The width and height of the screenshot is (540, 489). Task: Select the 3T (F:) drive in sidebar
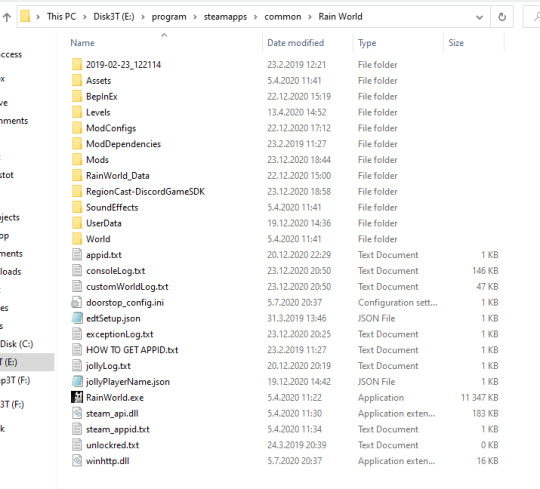[x=12, y=404]
